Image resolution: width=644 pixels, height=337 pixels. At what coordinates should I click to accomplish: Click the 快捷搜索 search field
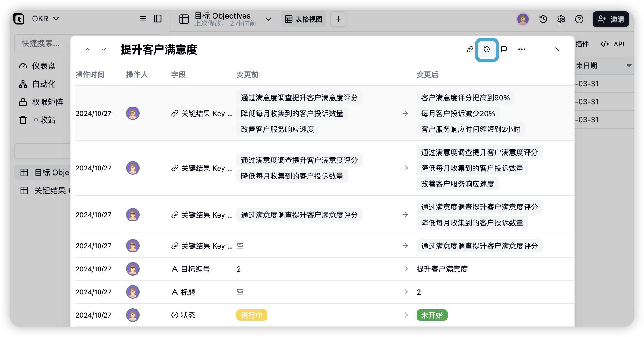point(42,43)
